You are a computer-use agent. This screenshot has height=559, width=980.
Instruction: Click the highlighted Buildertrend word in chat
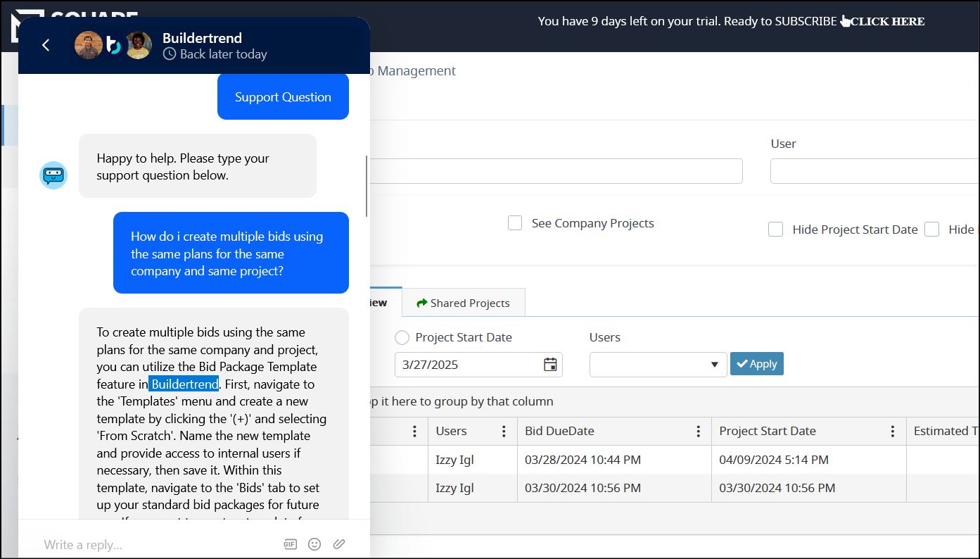[184, 384]
